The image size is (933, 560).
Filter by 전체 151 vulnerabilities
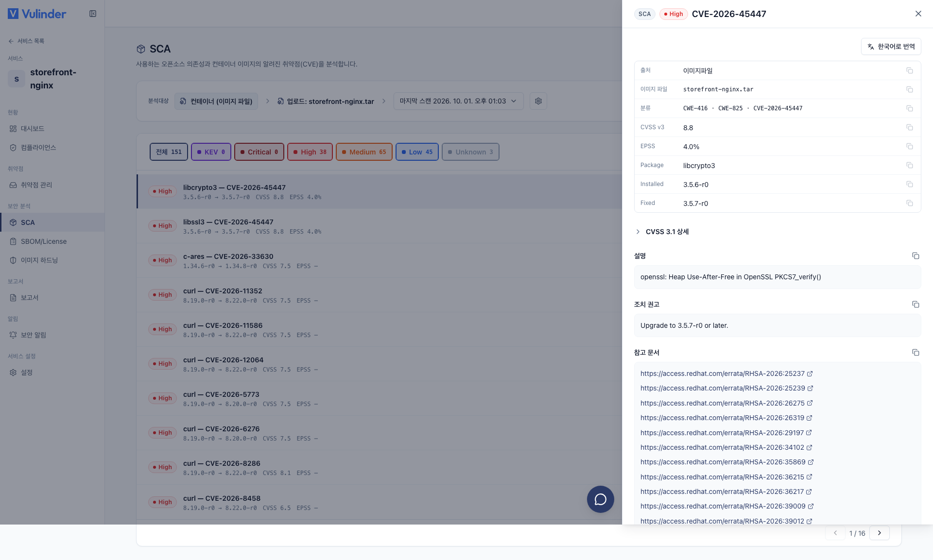coord(169,152)
